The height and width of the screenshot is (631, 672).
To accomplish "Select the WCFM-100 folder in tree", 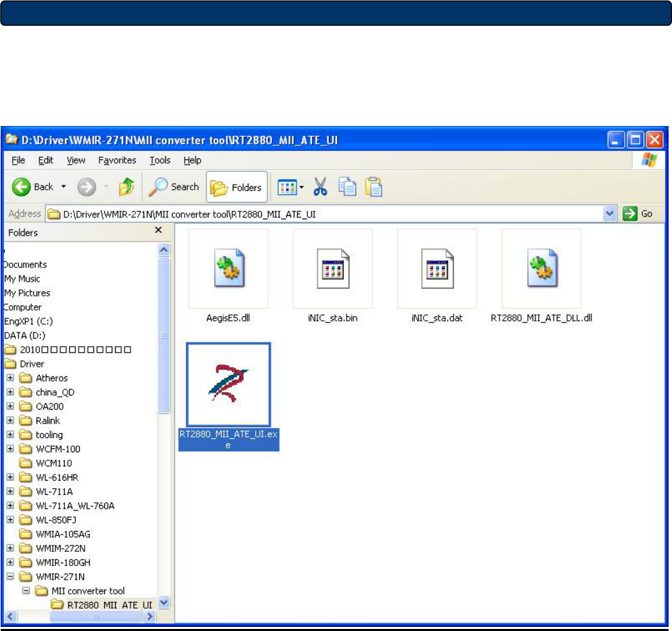I will pos(58,449).
